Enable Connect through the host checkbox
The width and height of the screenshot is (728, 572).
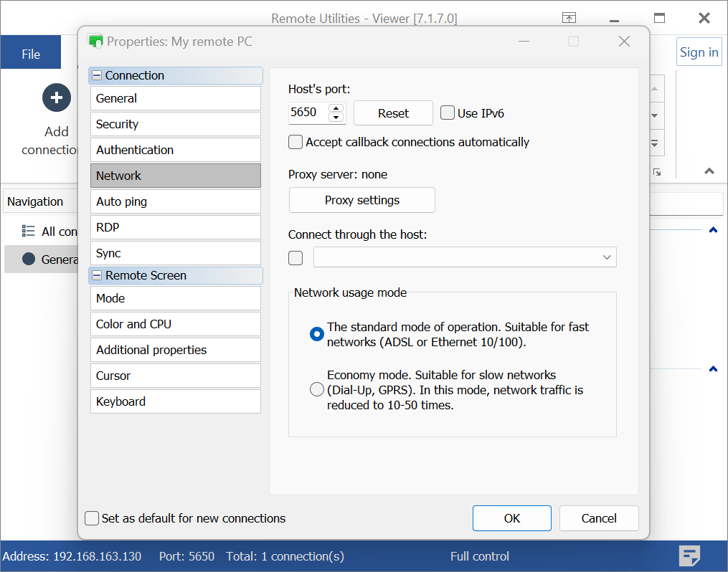296,258
